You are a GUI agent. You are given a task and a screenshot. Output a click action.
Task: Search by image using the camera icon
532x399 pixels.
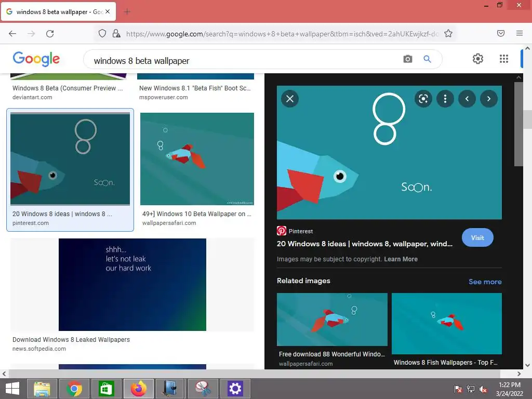pos(407,59)
